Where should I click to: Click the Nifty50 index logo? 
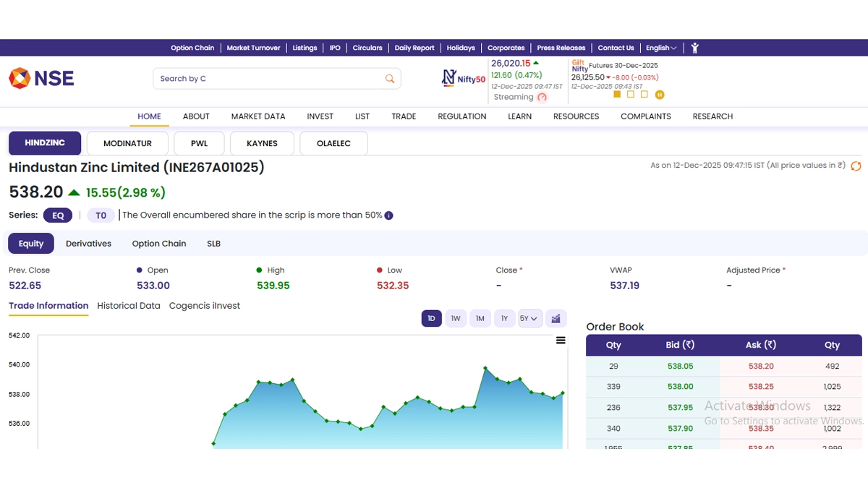[464, 78]
